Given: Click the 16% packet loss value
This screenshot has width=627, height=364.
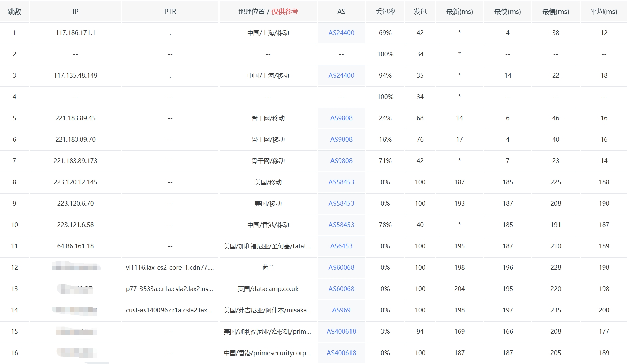Looking at the screenshot, I should (x=385, y=139).
